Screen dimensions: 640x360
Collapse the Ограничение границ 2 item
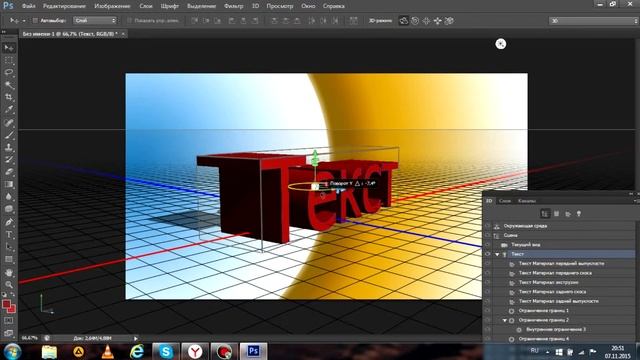pyautogui.click(x=504, y=320)
